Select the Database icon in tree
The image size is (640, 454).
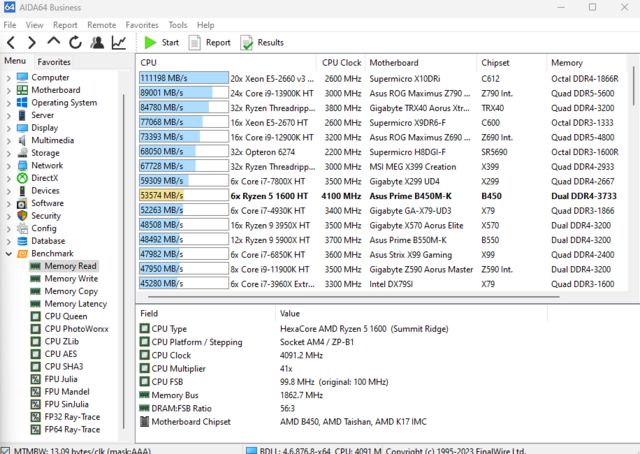tap(22, 241)
